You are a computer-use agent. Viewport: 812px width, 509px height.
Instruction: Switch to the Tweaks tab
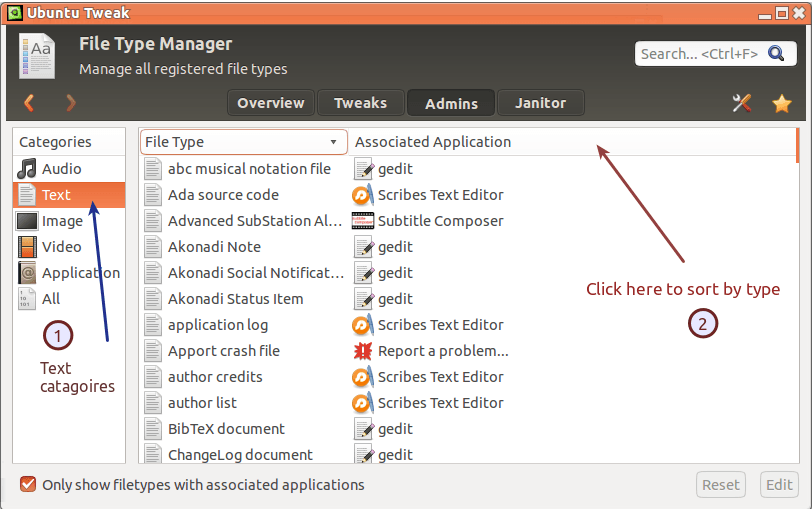pos(361,103)
